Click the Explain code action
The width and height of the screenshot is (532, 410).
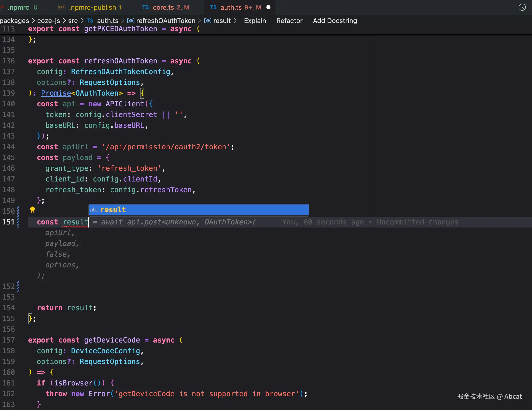tap(255, 21)
